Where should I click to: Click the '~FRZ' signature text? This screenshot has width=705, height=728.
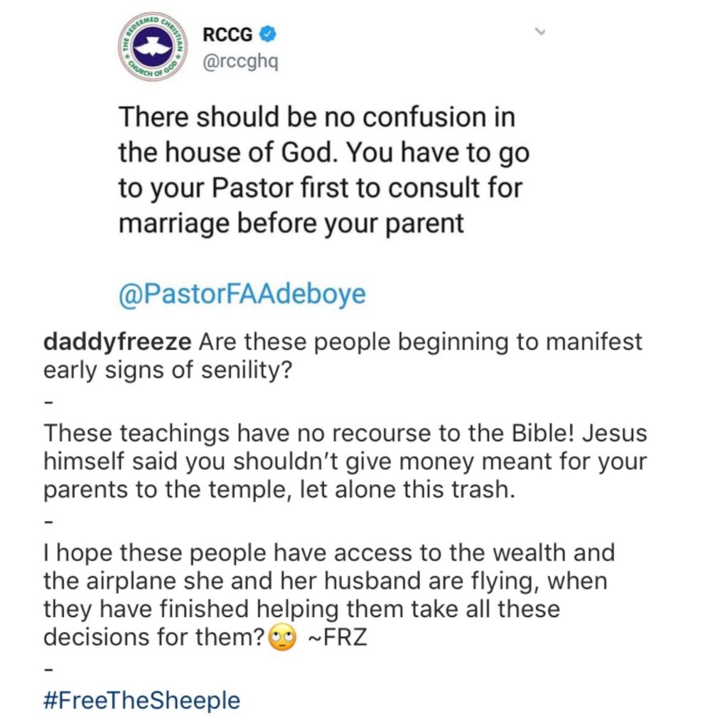point(338,637)
